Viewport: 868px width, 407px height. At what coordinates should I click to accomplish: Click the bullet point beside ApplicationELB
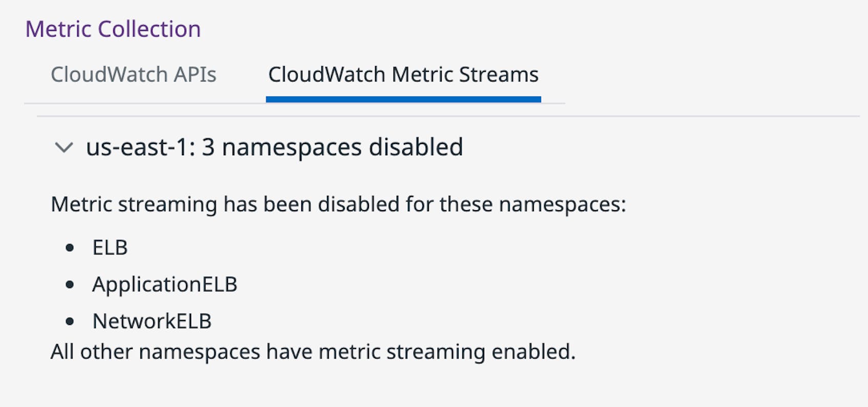[x=70, y=284]
